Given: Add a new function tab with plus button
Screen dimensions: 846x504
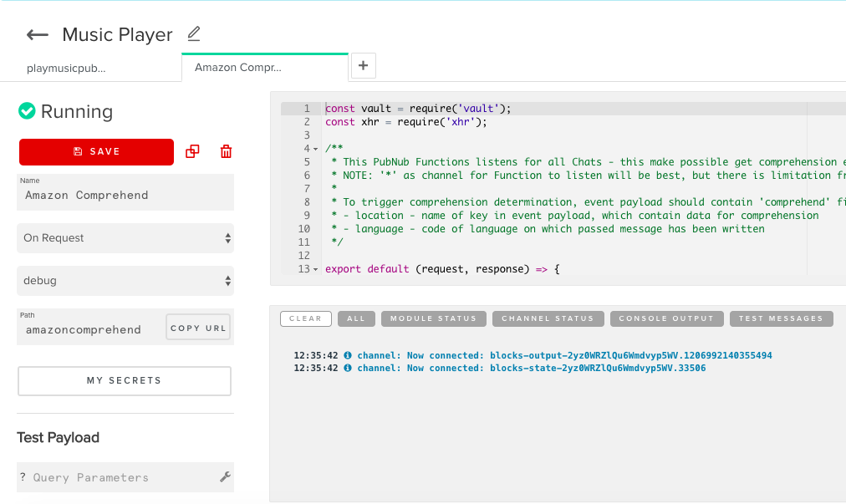Looking at the screenshot, I should point(364,66).
